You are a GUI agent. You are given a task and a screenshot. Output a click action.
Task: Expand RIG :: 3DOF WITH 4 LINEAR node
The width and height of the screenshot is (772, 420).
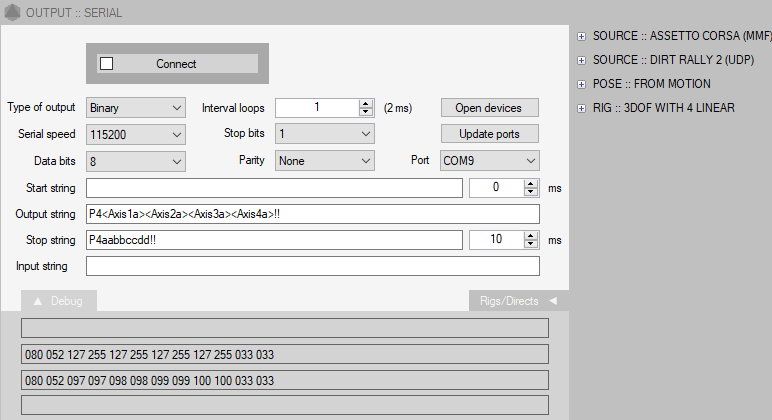581,108
